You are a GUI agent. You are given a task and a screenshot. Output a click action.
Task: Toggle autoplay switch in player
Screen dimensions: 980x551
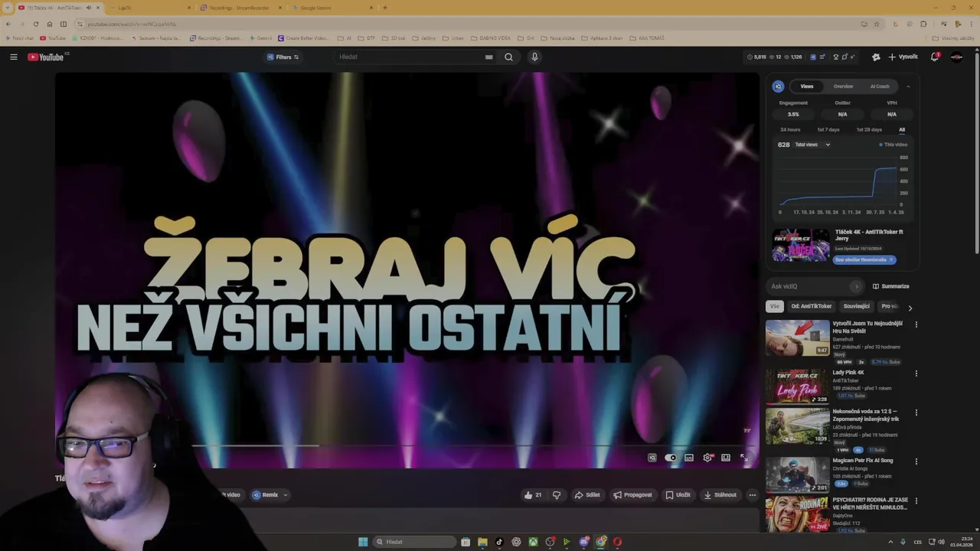[671, 458]
